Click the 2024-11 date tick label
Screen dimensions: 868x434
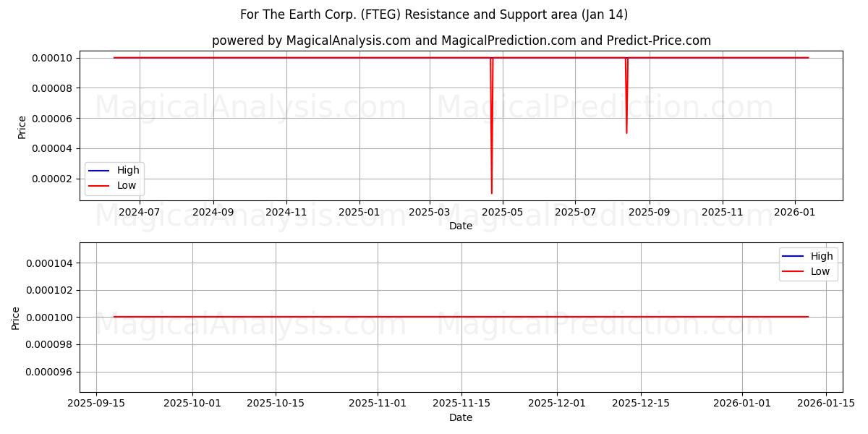click(x=286, y=213)
